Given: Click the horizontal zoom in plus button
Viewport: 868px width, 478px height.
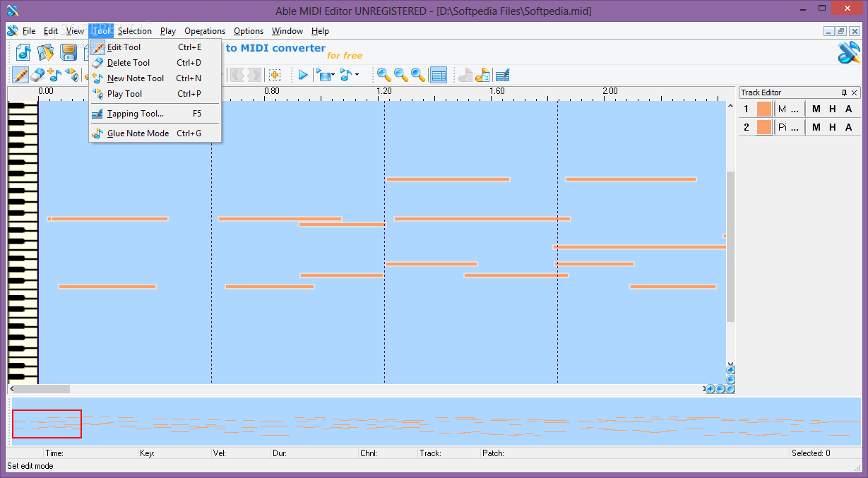Looking at the screenshot, I should click(711, 389).
